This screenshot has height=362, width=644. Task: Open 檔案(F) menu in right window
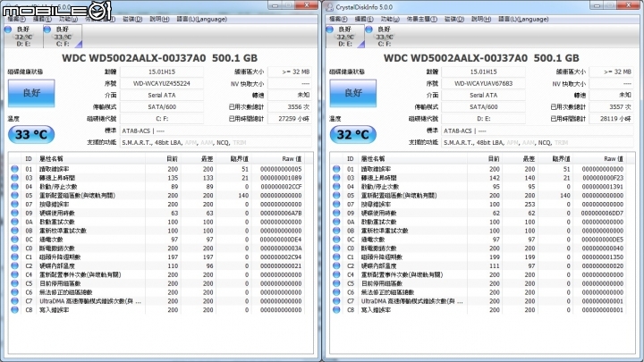[x=338, y=19]
